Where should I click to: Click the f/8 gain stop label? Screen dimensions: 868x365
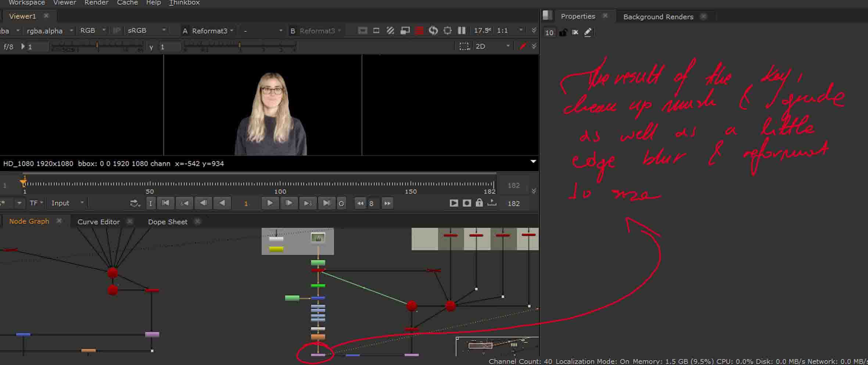[8, 47]
